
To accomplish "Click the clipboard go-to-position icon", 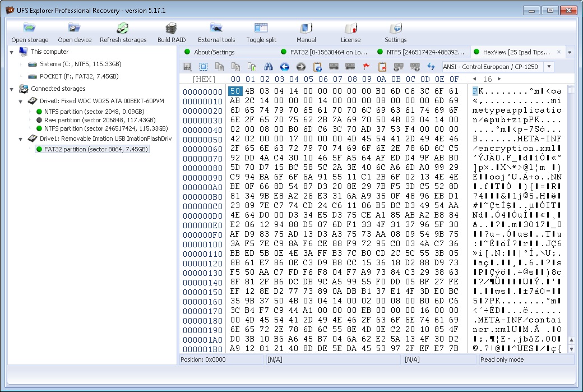I will (317, 67).
